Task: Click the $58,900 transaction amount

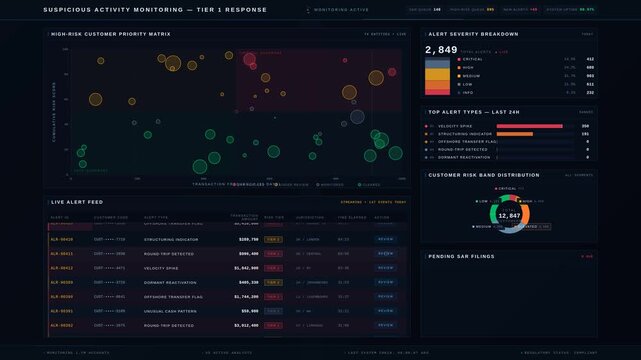Action: pos(249,311)
